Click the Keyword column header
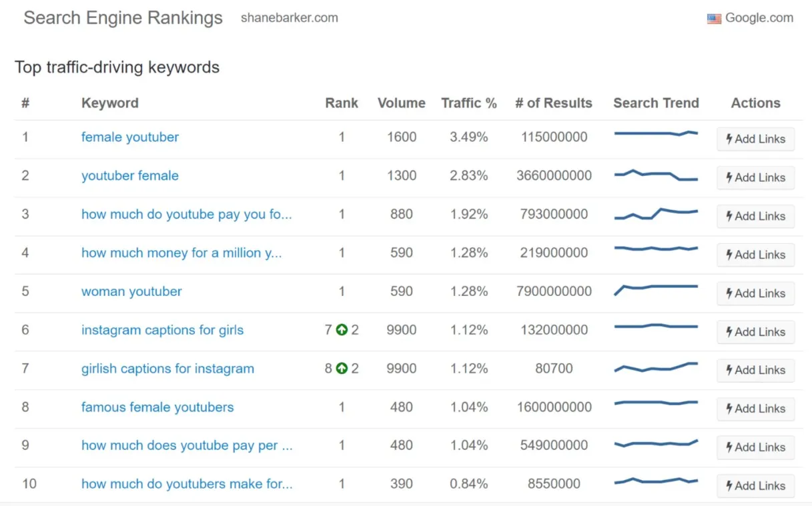 point(110,103)
